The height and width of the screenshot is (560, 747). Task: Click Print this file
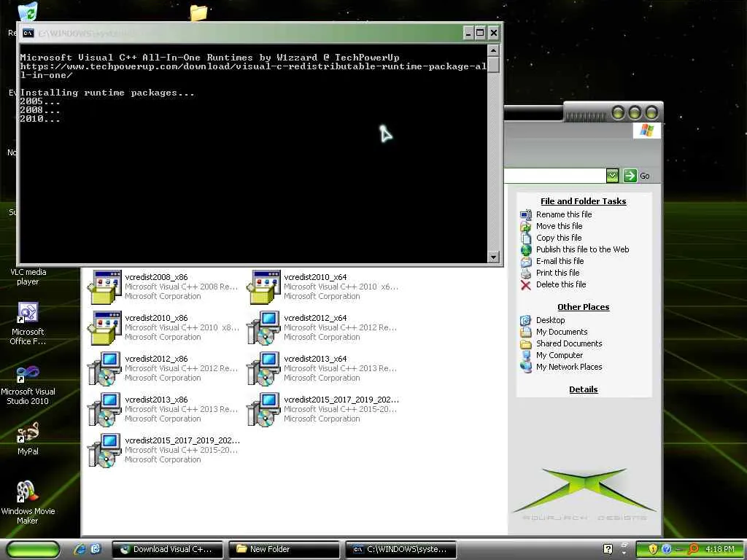coord(557,273)
